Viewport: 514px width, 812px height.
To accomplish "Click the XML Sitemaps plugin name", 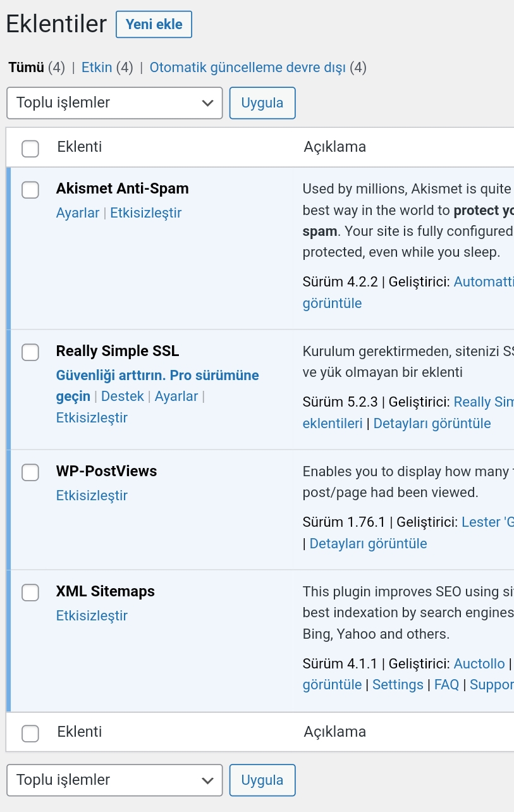I will pos(106,591).
